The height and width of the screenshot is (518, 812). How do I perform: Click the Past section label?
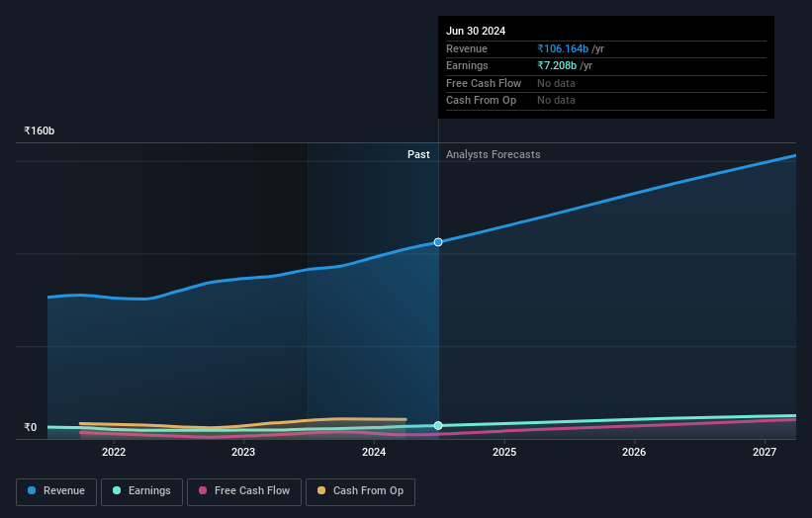click(x=418, y=154)
